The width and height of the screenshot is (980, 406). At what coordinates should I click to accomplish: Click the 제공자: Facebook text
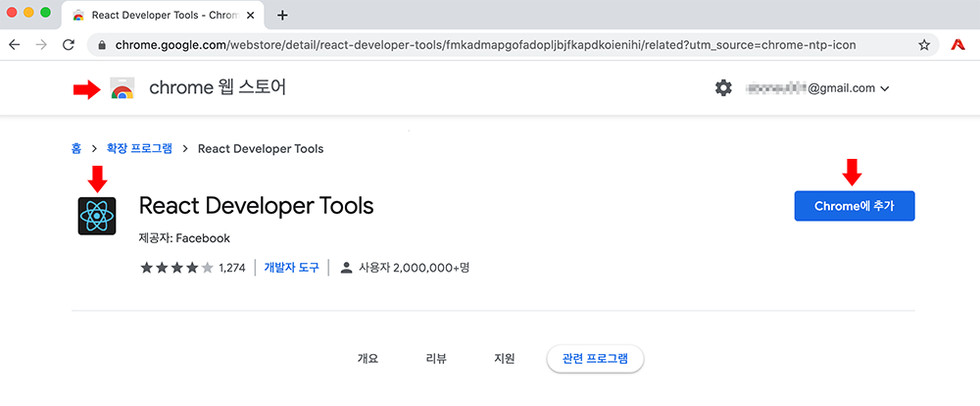coord(184,238)
